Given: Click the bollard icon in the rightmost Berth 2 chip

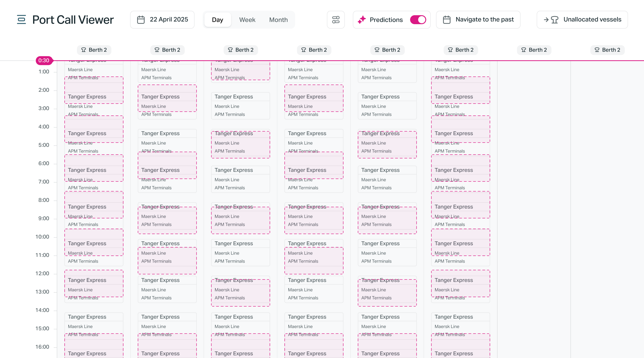Looking at the screenshot, I should 597,50.
